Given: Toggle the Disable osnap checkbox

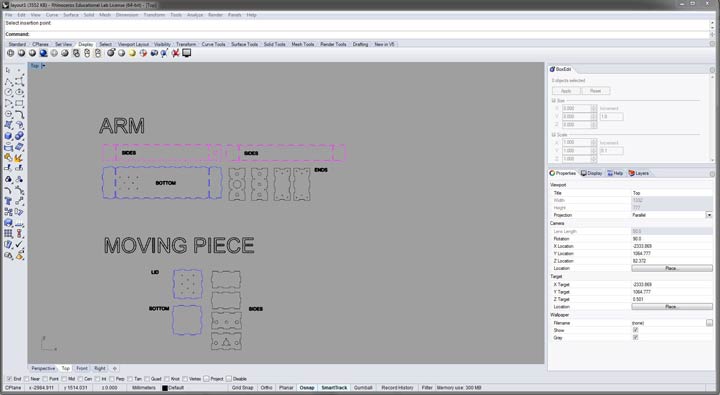Looking at the screenshot, I should tap(229, 379).
